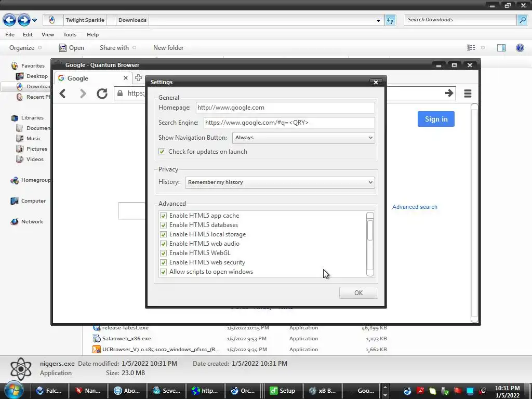Image resolution: width=532 pixels, height=399 pixels.
Task: Focus the Search Engine input field
Action: (x=289, y=123)
